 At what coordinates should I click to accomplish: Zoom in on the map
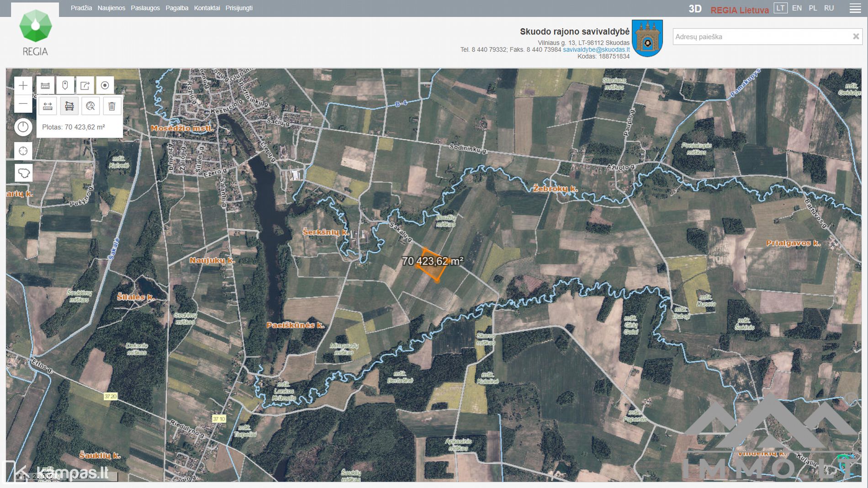23,85
